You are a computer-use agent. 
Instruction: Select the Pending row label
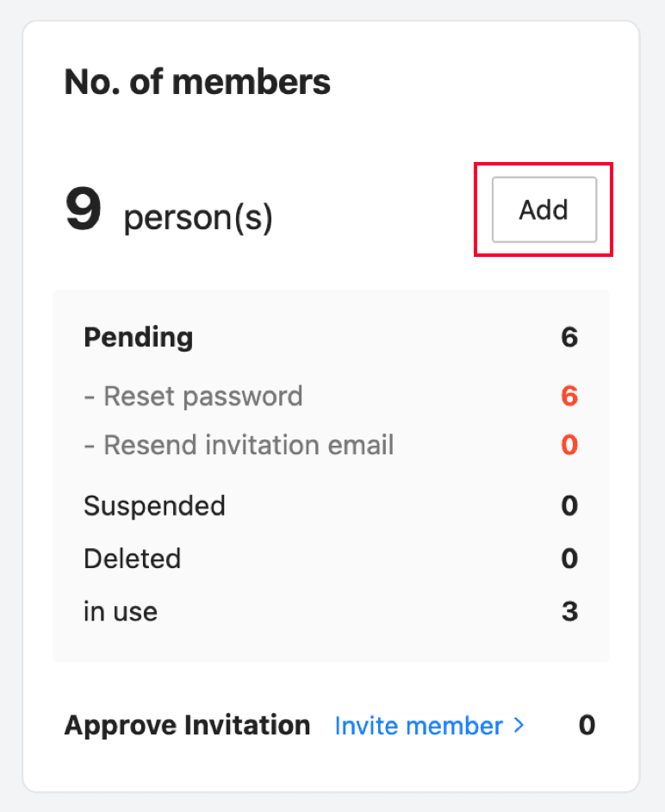(138, 337)
